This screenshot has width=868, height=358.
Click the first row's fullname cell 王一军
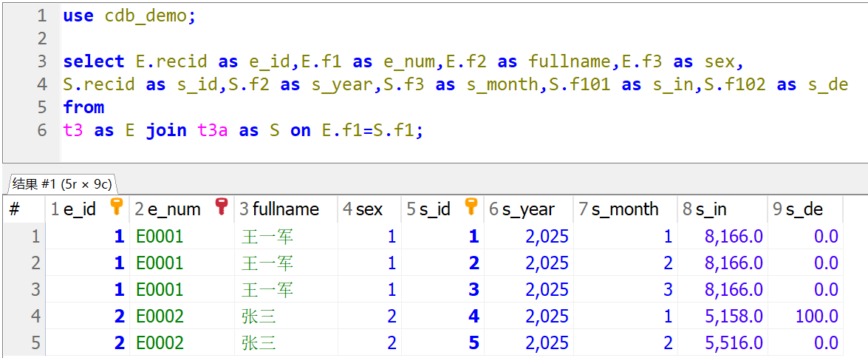click(x=267, y=237)
